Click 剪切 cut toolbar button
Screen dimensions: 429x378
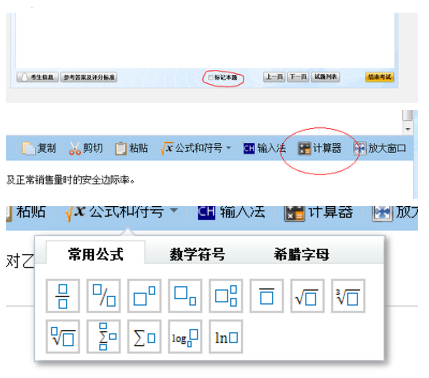(x=86, y=148)
